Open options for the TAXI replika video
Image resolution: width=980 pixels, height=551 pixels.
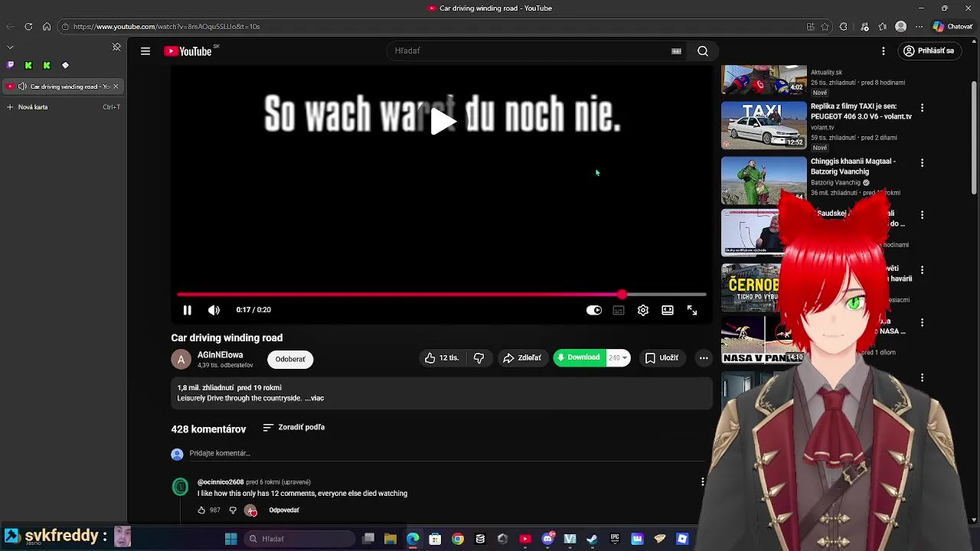922,108
